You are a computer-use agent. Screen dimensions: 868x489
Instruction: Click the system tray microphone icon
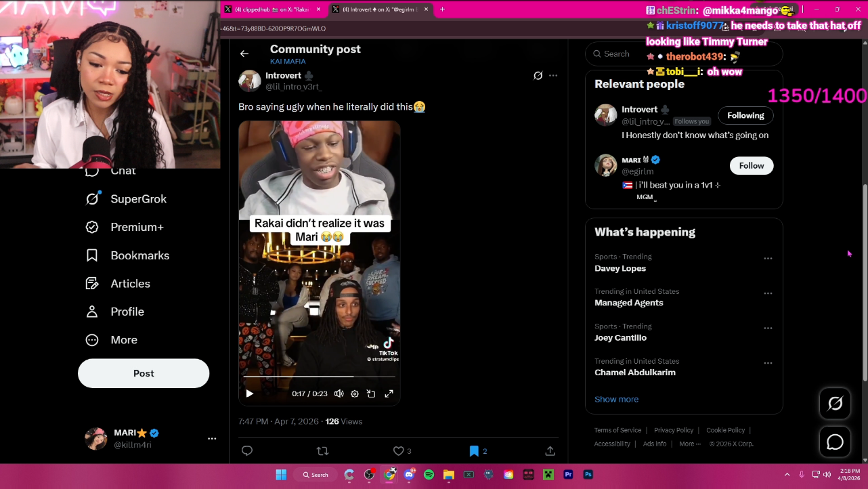(x=802, y=475)
